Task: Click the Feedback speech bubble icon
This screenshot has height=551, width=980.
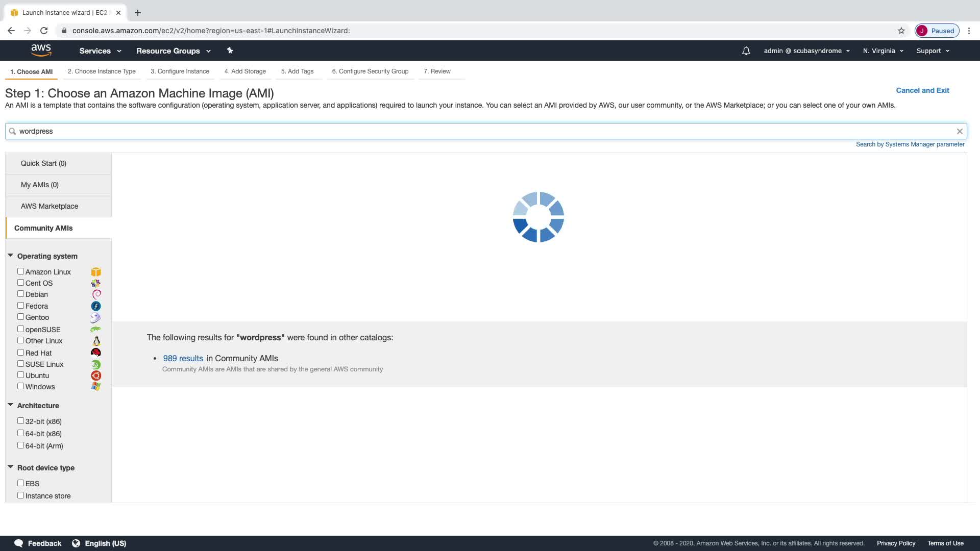Action: coord(19,543)
